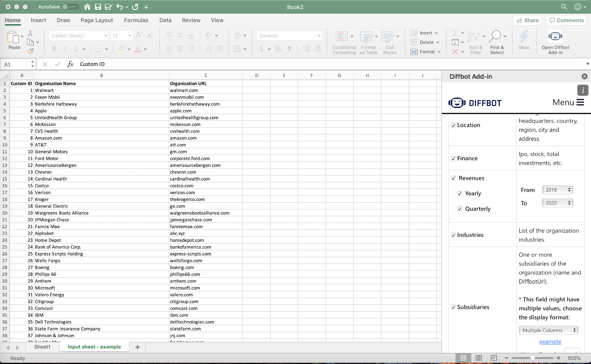Click the Ideas lightning icon
The image size is (591, 364).
point(524,36)
